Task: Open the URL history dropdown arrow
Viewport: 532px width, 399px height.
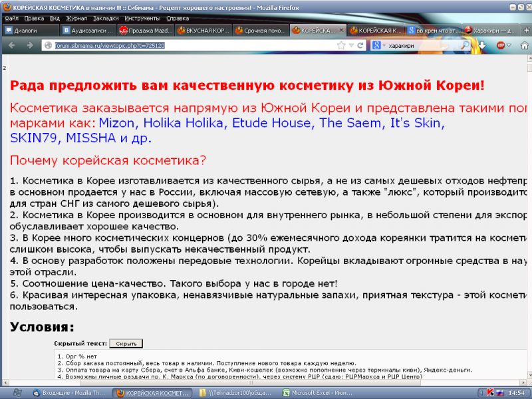Action: coord(351,45)
